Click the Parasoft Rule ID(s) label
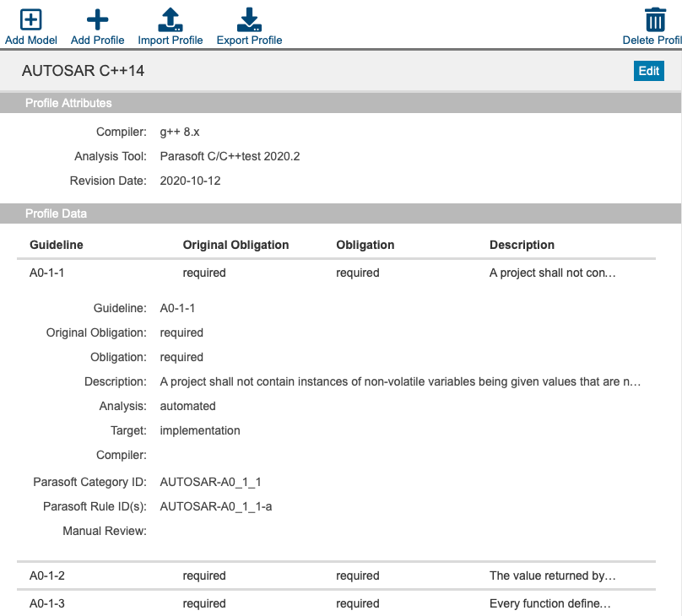 pos(95,506)
